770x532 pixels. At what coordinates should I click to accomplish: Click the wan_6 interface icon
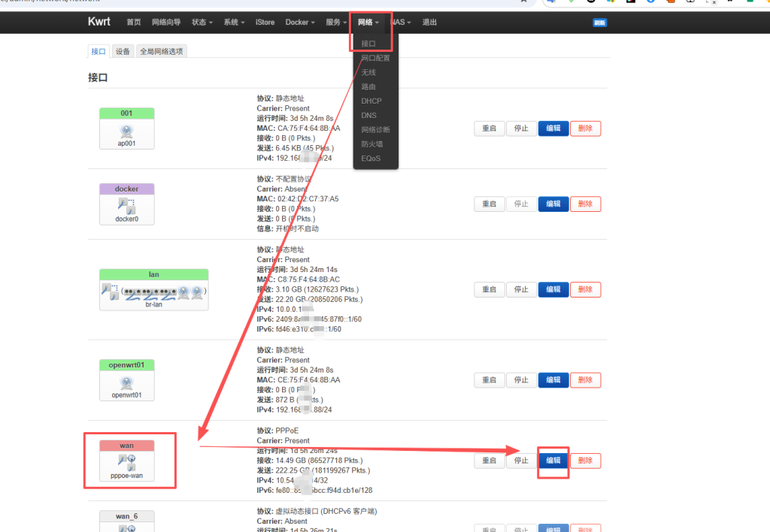click(x=126, y=527)
